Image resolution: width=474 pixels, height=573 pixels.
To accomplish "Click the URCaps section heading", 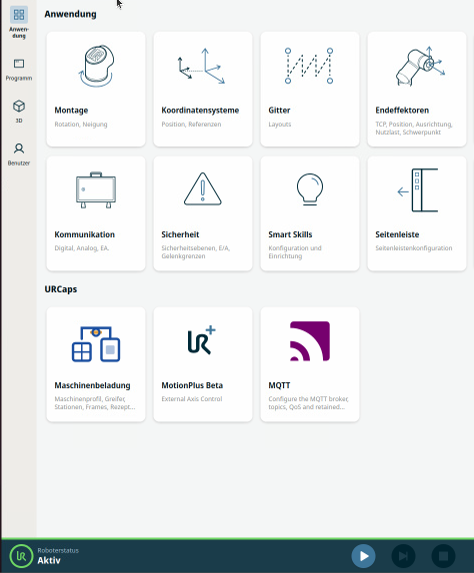I will (x=61, y=289).
